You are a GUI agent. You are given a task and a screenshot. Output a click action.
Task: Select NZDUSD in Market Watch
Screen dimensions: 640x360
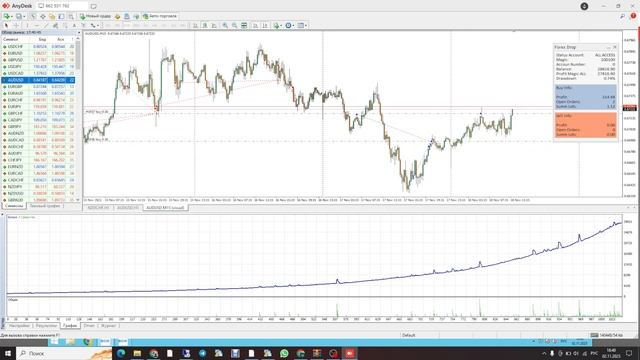(x=38, y=193)
